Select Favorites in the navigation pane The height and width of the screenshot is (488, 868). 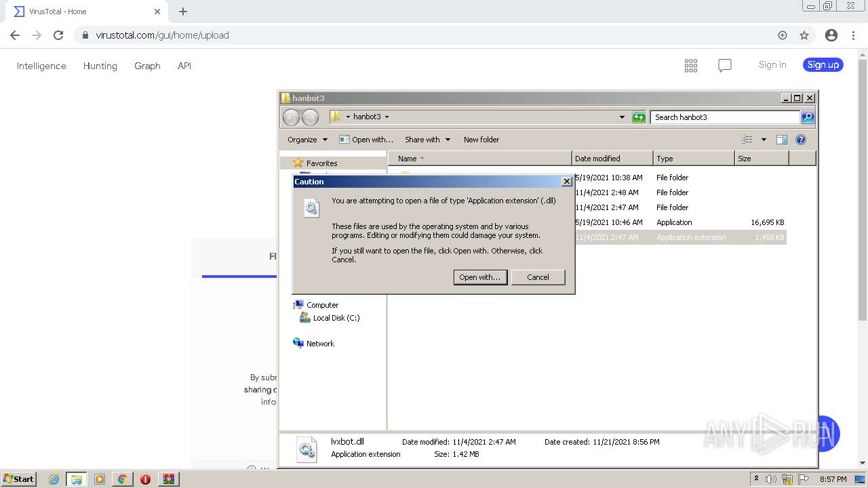pos(321,163)
